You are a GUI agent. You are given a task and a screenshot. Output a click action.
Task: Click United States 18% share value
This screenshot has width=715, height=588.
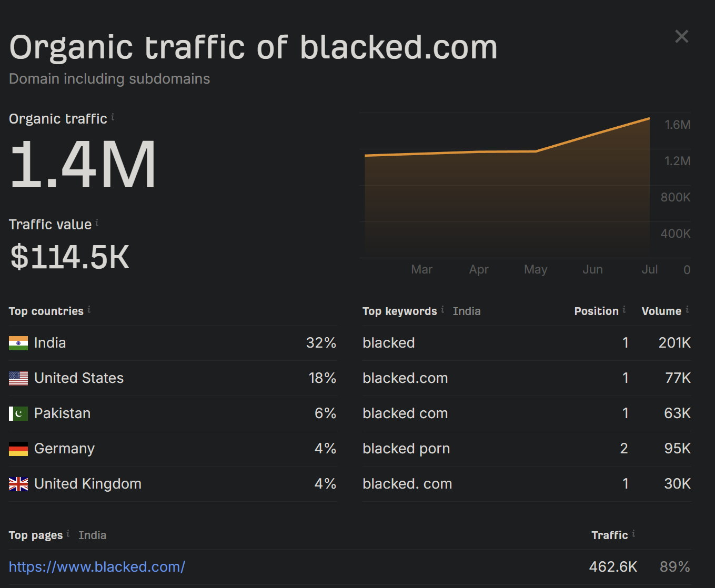322,378
